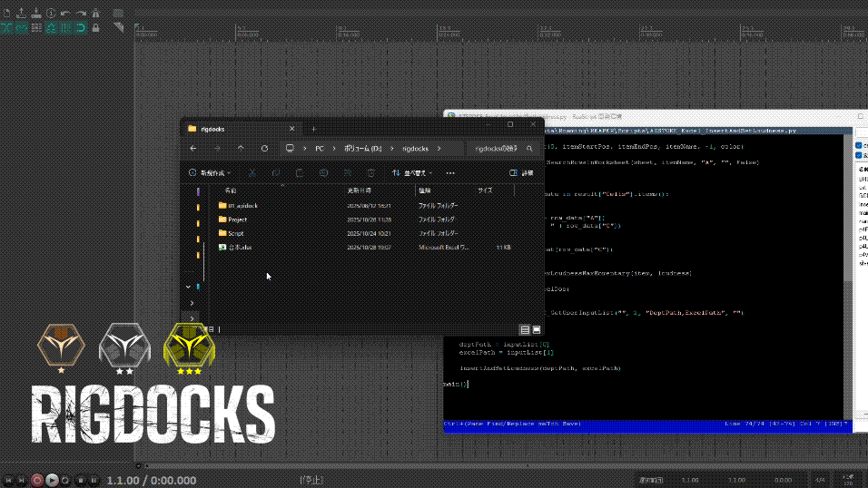Switch Explorer to the large thumbnails view icon
868x488 pixels.
coord(537,330)
